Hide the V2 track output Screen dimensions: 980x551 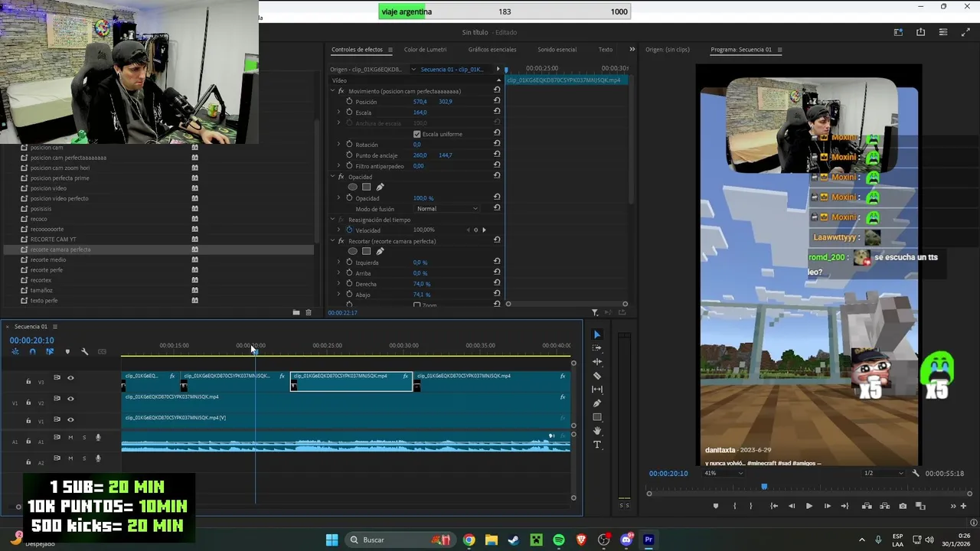point(70,399)
